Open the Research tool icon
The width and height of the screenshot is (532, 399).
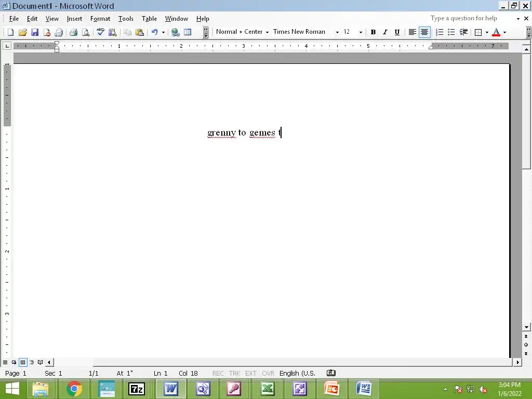coord(113,32)
